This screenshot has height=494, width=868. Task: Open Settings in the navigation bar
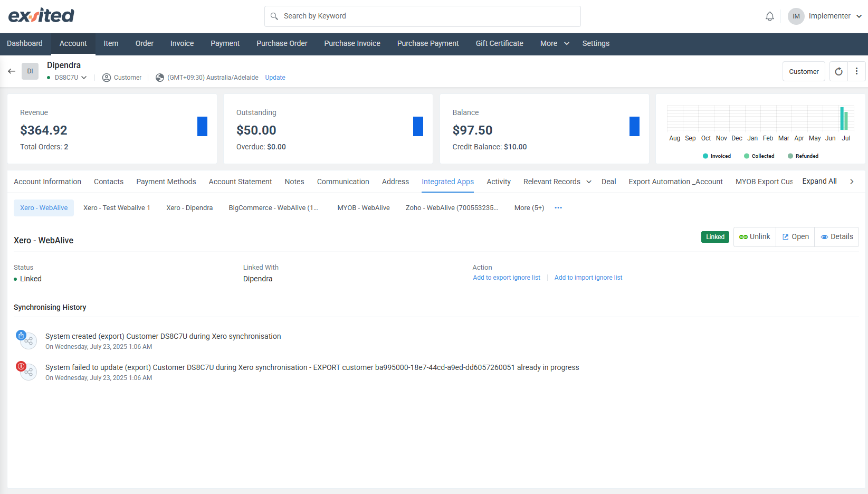(596, 44)
